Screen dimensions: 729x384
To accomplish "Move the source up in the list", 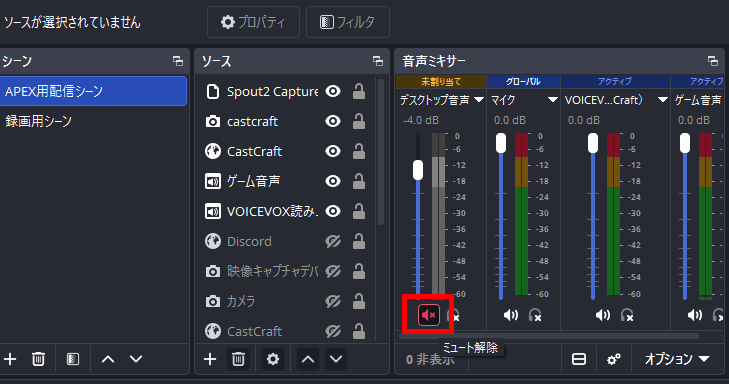I will [x=308, y=359].
